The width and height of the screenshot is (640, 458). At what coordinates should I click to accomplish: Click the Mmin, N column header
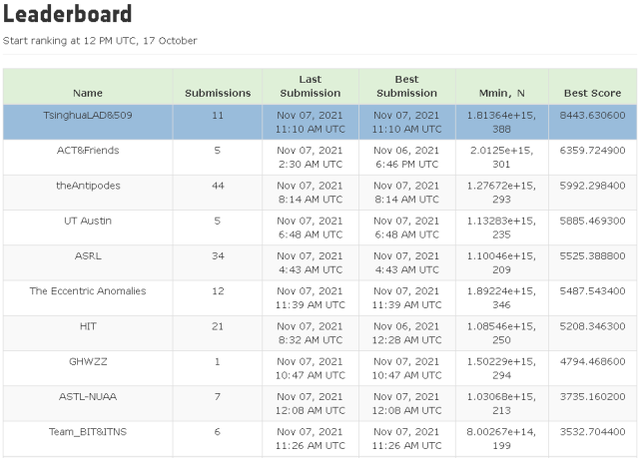click(501, 93)
